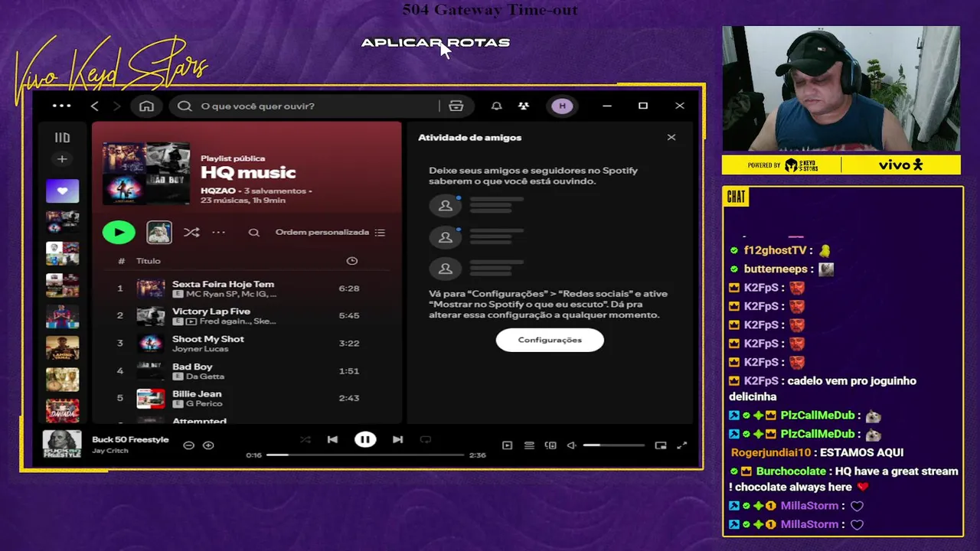Create a new playlist with plus icon
Viewport: 980px width, 551px height.
pos(62,159)
